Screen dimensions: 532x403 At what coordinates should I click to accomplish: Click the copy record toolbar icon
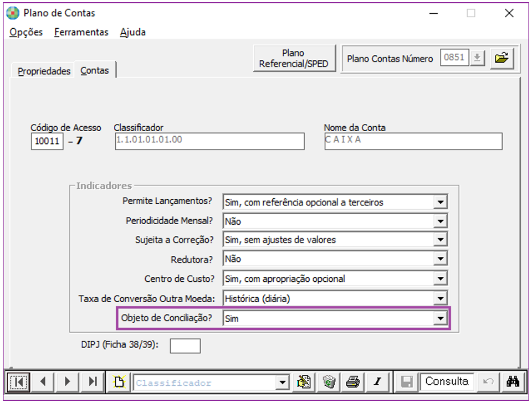pos(304,382)
